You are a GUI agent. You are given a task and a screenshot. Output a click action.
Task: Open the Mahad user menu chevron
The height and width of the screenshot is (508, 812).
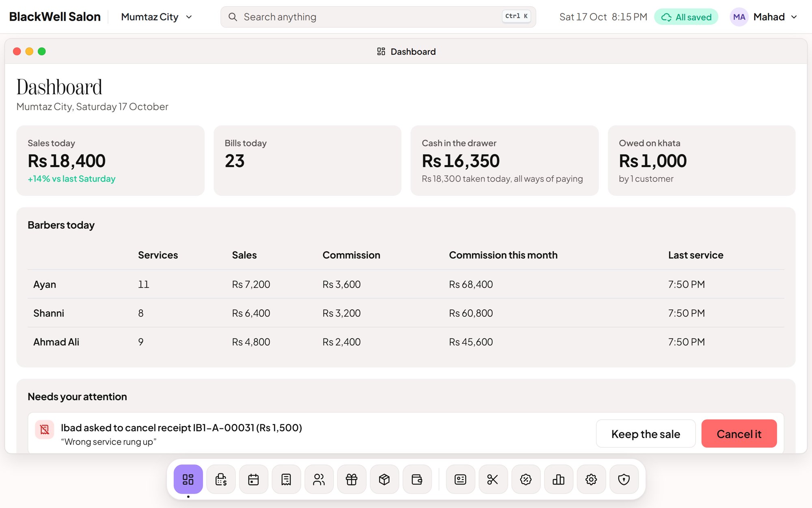click(794, 17)
